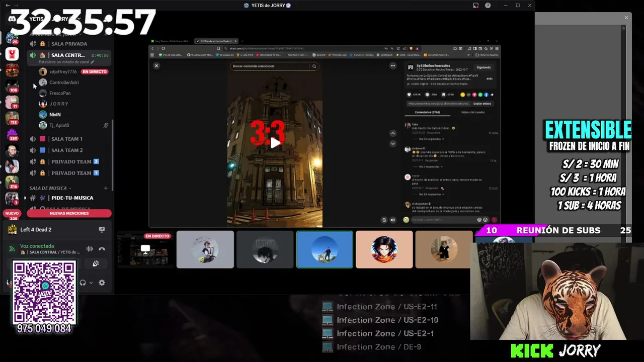
Task: Open the Discord inbox icon in title bar
Action: click(x=475, y=6)
